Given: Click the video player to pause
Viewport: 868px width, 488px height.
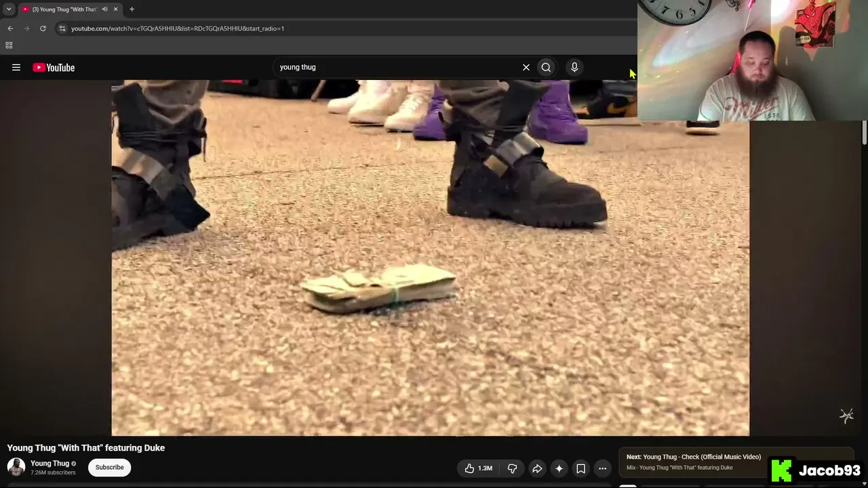Looking at the screenshot, I should click(x=431, y=258).
